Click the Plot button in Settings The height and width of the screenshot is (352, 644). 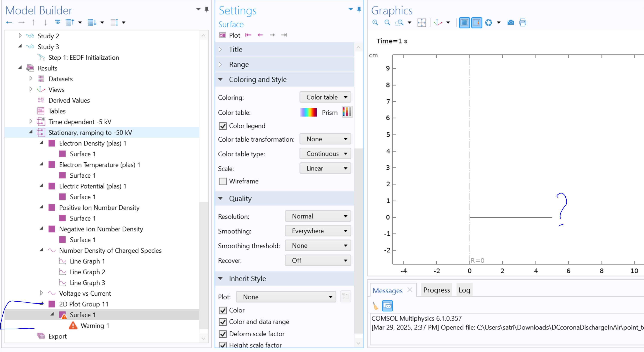click(230, 35)
